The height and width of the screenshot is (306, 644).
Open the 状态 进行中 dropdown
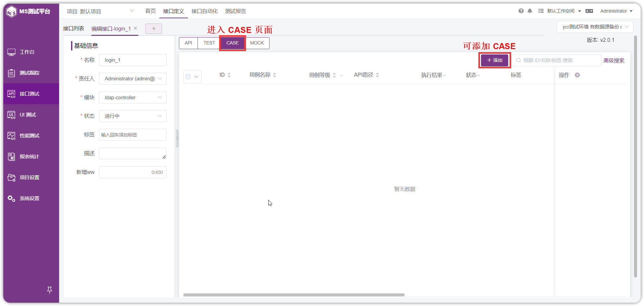[x=133, y=116]
